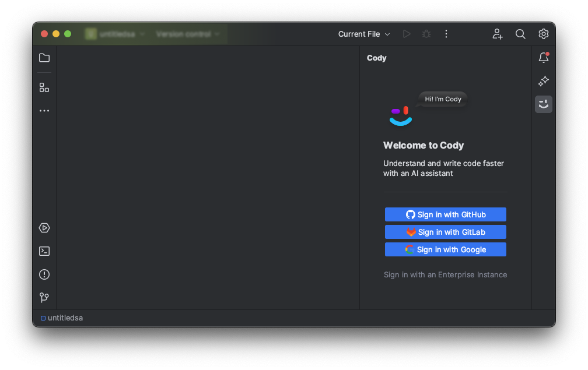Image resolution: width=588 pixels, height=370 pixels.
Task: Open the main menu kebab icon
Action: [446, 34]
